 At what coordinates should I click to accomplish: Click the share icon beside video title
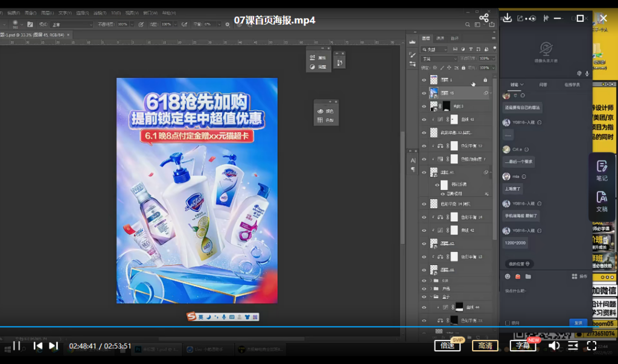click(x=483, y=18)
